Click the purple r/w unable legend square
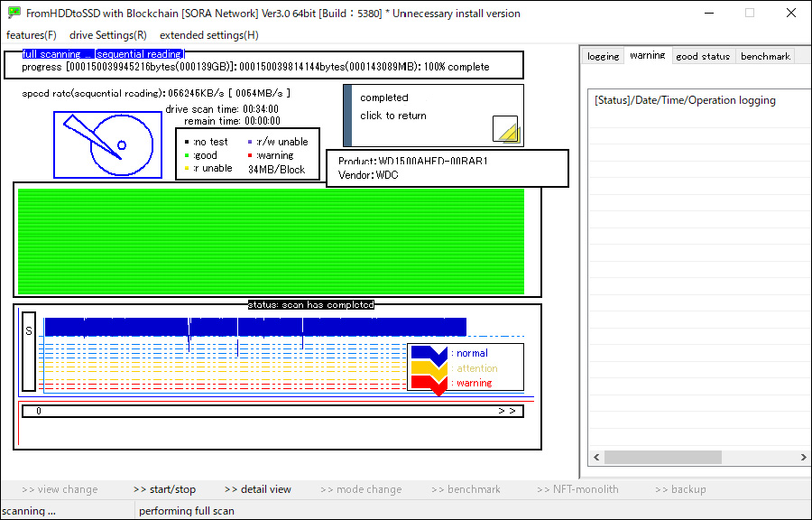This screenshot has height=520, width=812. click(250, 142)
